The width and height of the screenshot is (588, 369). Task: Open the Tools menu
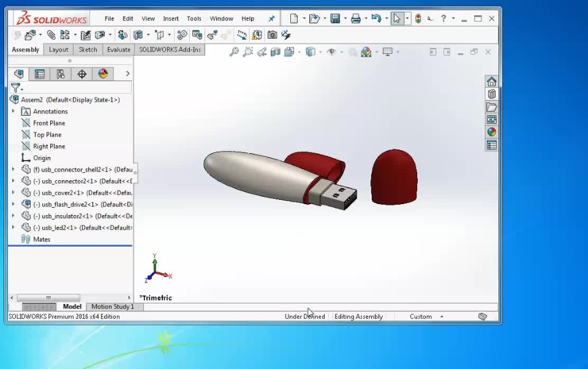[194, 18]
